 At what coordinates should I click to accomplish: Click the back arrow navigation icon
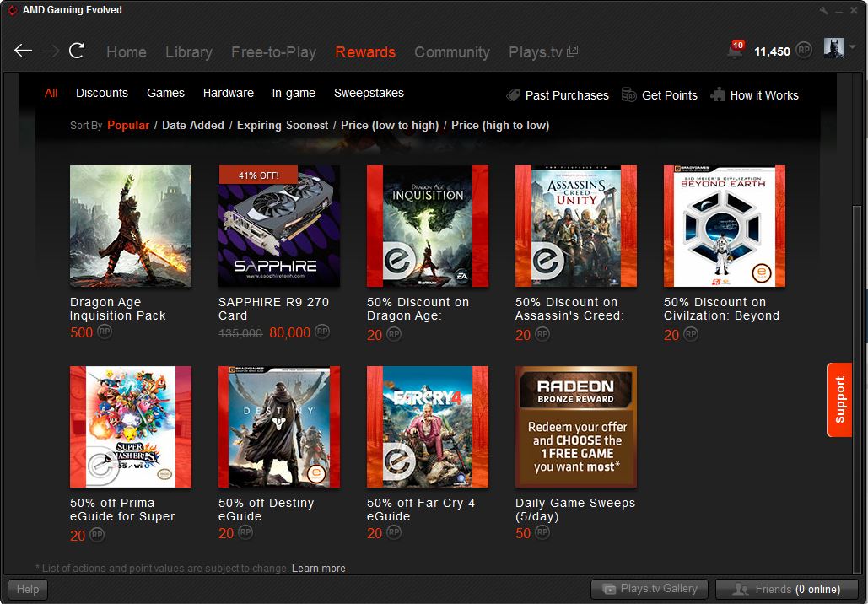[23, 51]
